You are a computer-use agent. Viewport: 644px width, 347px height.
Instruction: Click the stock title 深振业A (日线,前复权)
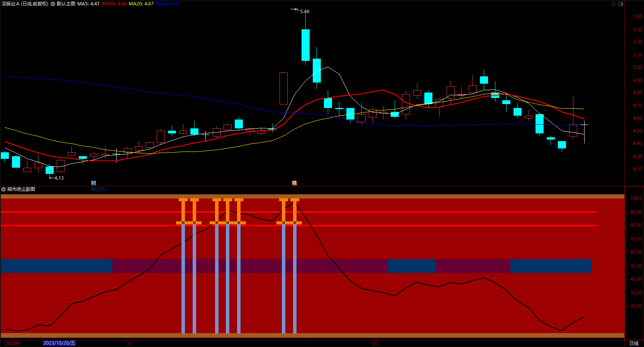tap(25, 4)
